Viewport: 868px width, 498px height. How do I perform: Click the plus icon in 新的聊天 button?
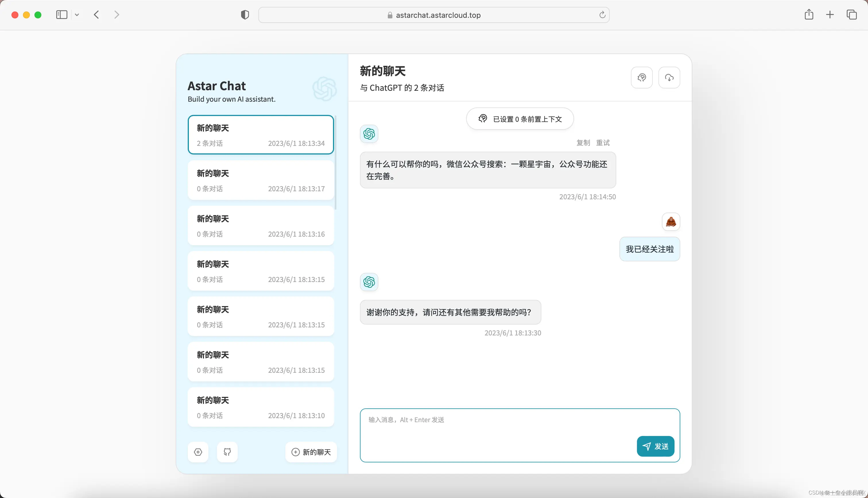click(296, 452)
